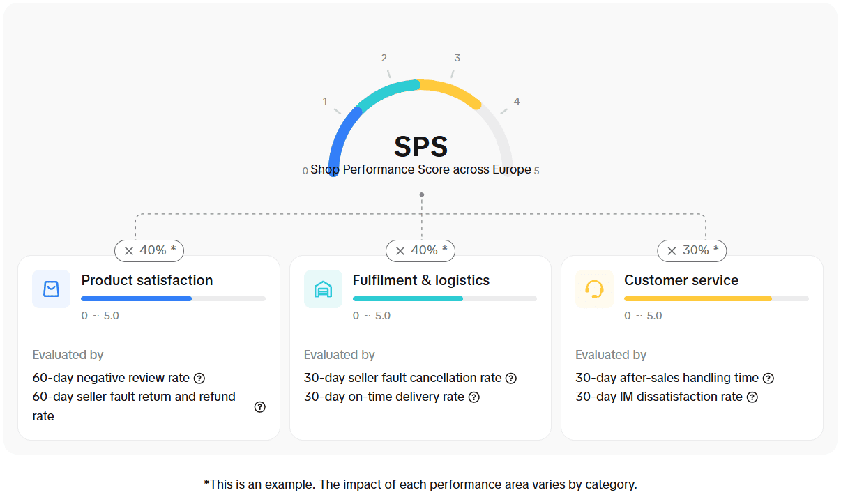Open help for 60-day seller fault return and refund rate

tap(260, 406)
